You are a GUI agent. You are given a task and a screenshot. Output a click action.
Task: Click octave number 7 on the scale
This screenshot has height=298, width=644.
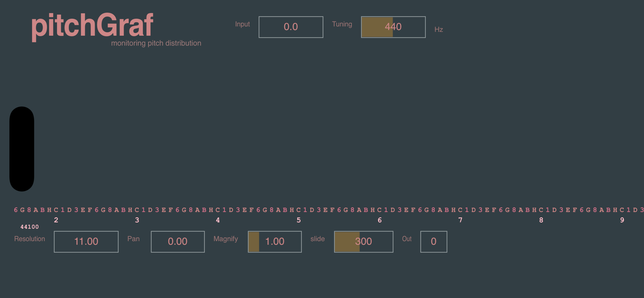(x=460, y=220)
